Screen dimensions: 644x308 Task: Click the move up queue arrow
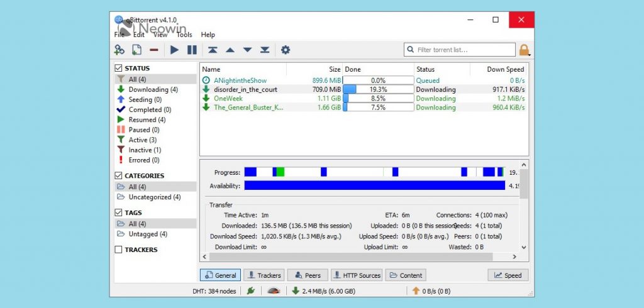230,50
